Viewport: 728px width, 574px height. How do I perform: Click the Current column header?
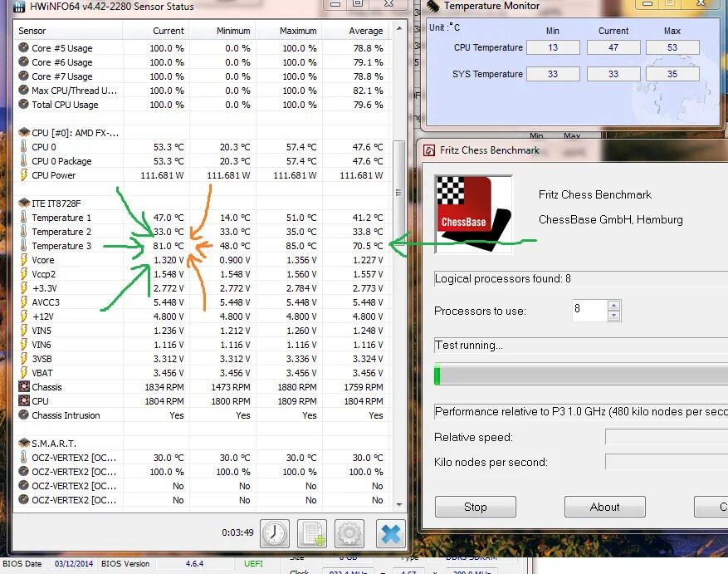click(x=156, y=31)
